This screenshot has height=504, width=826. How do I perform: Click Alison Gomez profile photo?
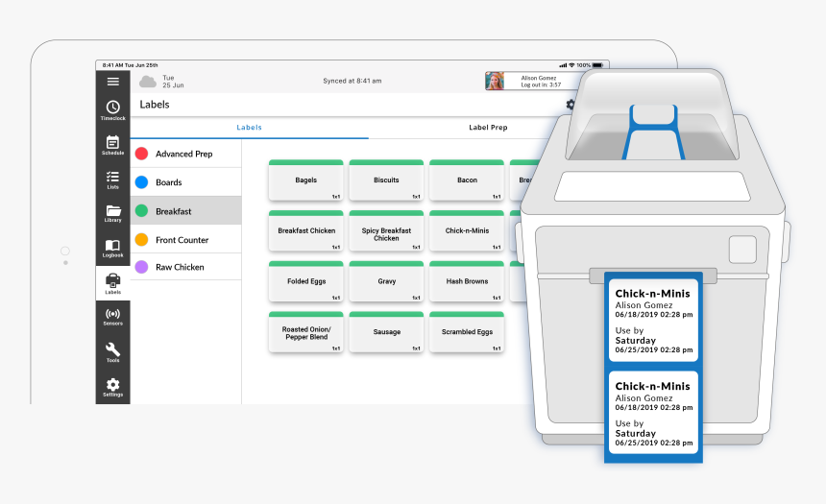[x=495, y=81]
